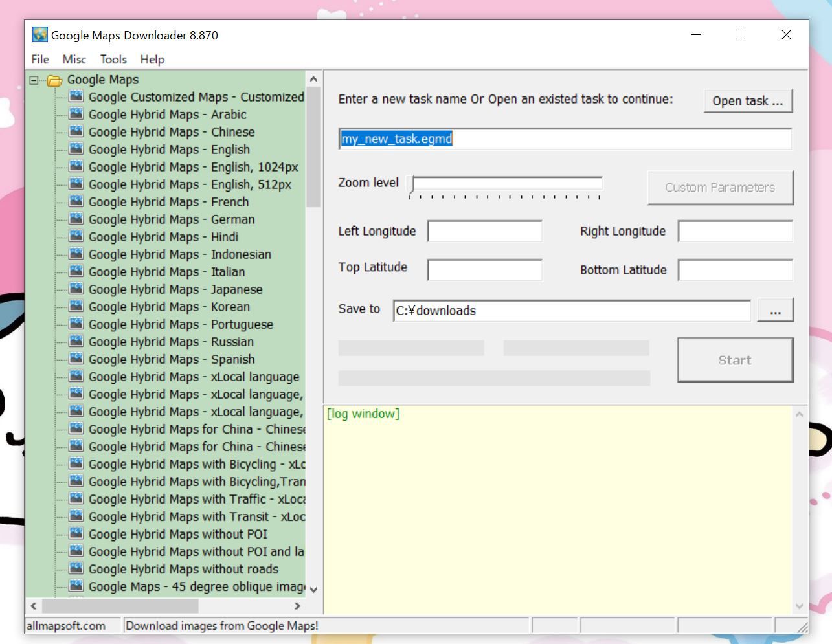Click the tree list scroll up arrow
The width and height of the screenshot is (832, 644).
point(313,79)
